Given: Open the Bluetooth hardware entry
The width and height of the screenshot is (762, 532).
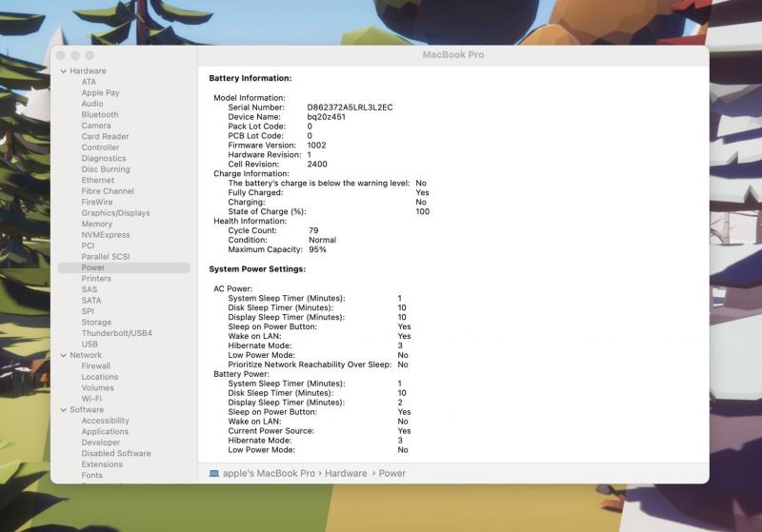Looking at the screenshot, I should coord(100,114).
